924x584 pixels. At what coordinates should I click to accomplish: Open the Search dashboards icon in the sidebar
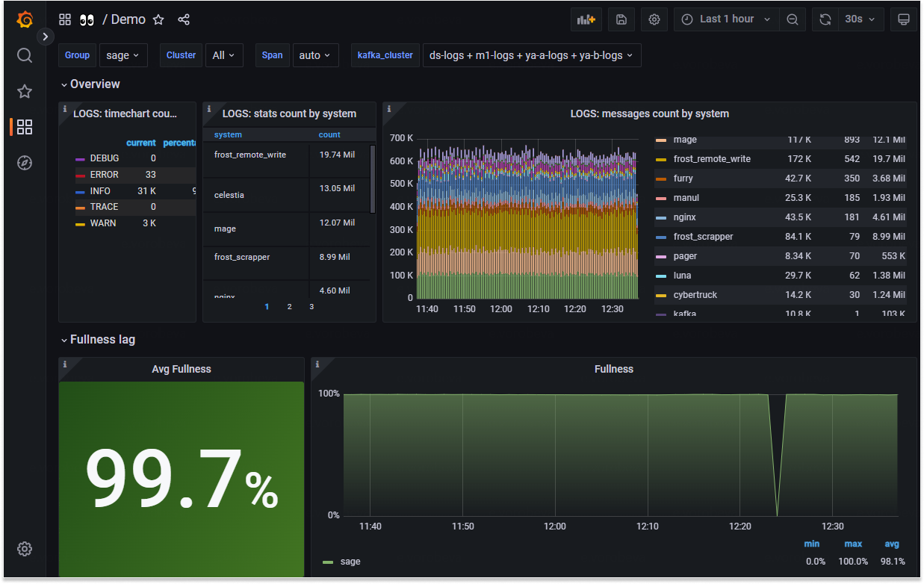coord(25,55)
